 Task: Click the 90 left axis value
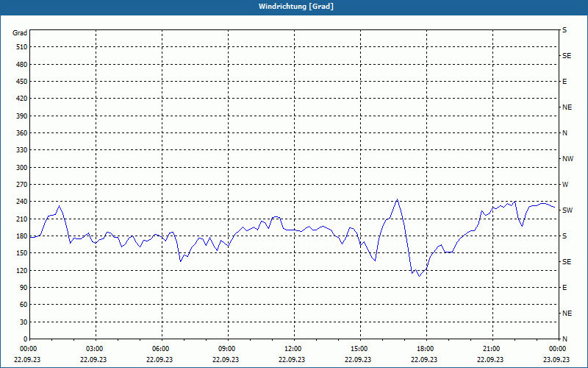(24, 288)
